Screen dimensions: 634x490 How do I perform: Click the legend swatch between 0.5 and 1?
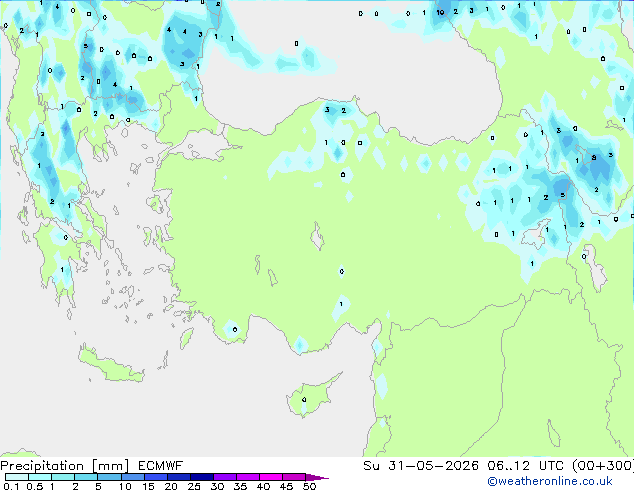[40, 477]
